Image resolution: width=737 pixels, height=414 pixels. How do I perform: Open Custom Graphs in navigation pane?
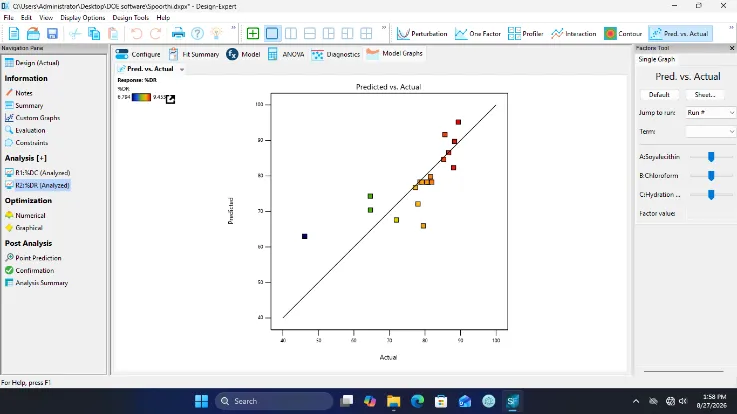click(x=32, y=118)
